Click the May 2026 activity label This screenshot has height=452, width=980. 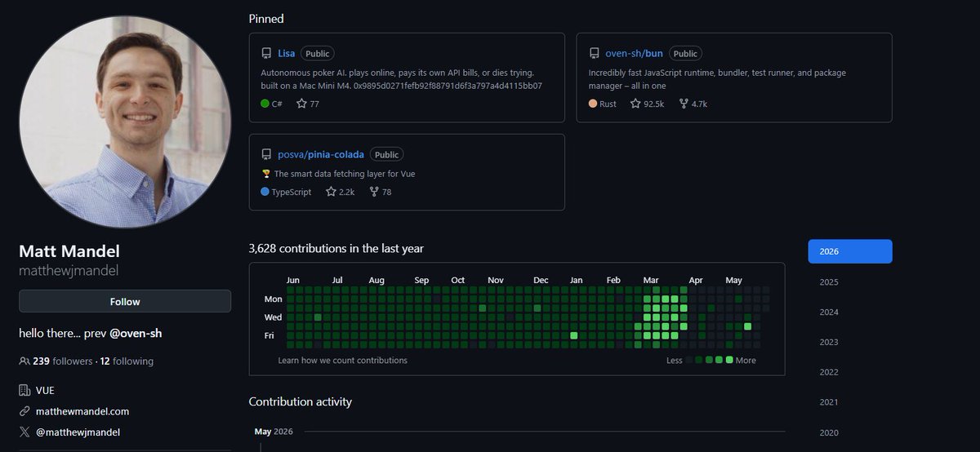pos(274,432)
